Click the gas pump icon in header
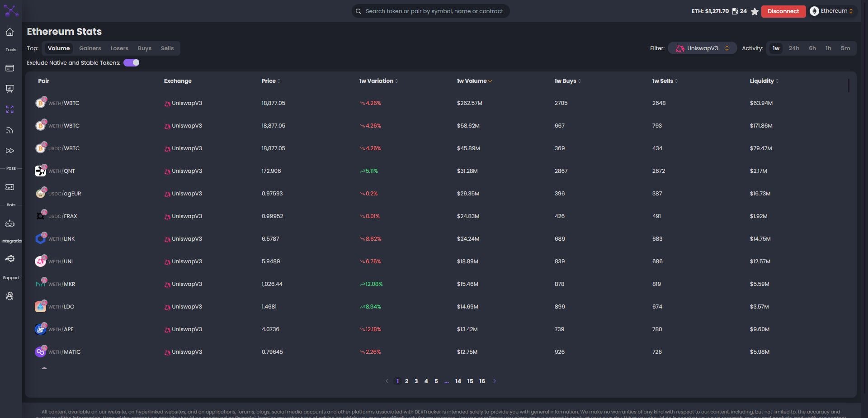868x418 pixels. click(x=735, y=11)
